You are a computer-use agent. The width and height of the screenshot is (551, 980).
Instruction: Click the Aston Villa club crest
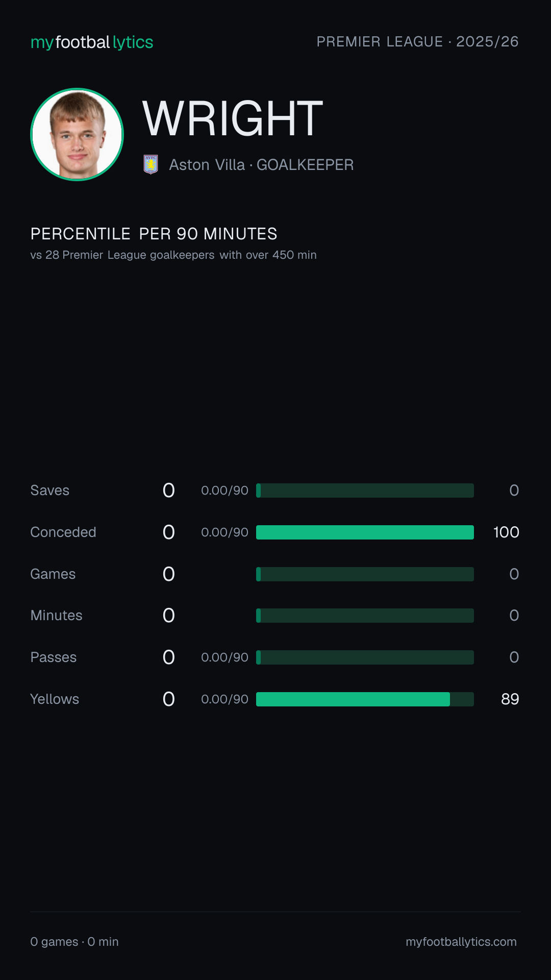tap(151, 164)
